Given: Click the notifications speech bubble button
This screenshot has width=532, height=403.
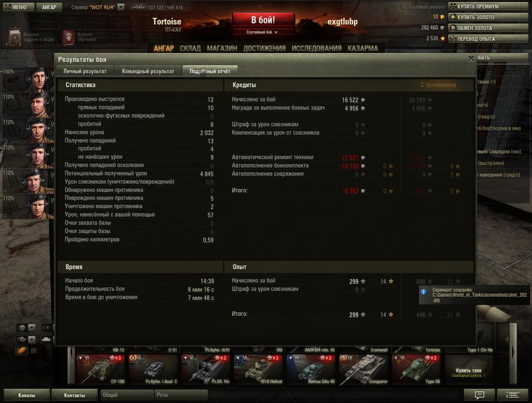Looking at the screenshot, I should (479, 395).
